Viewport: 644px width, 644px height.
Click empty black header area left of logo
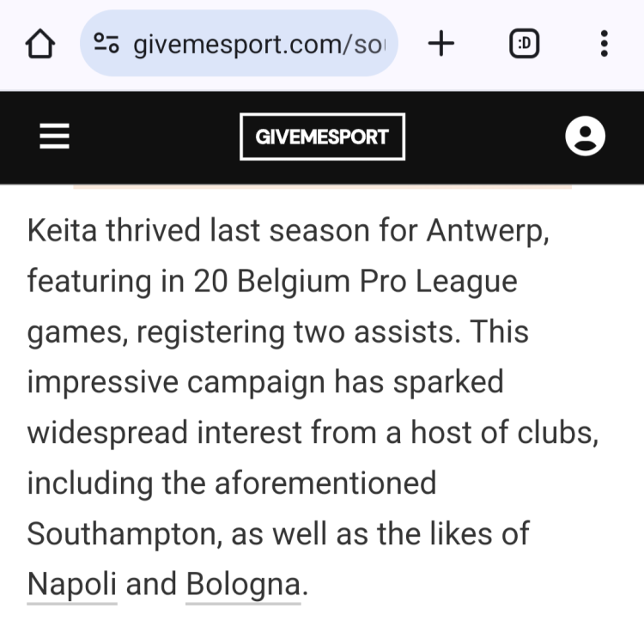[155, 137]
